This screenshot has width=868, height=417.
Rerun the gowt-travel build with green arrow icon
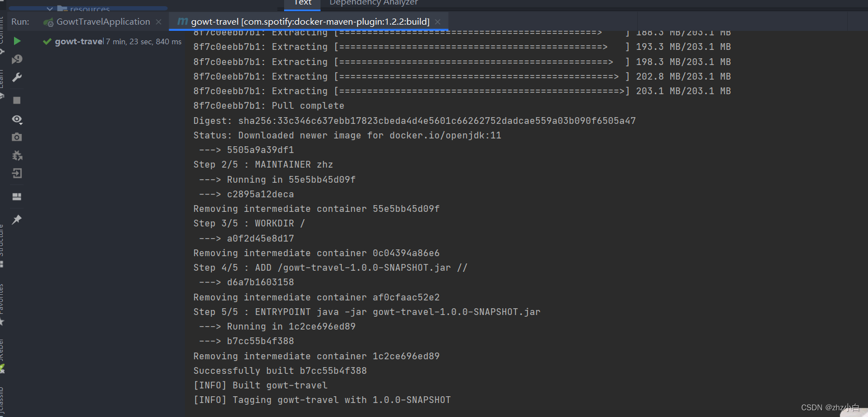[16, 41]
